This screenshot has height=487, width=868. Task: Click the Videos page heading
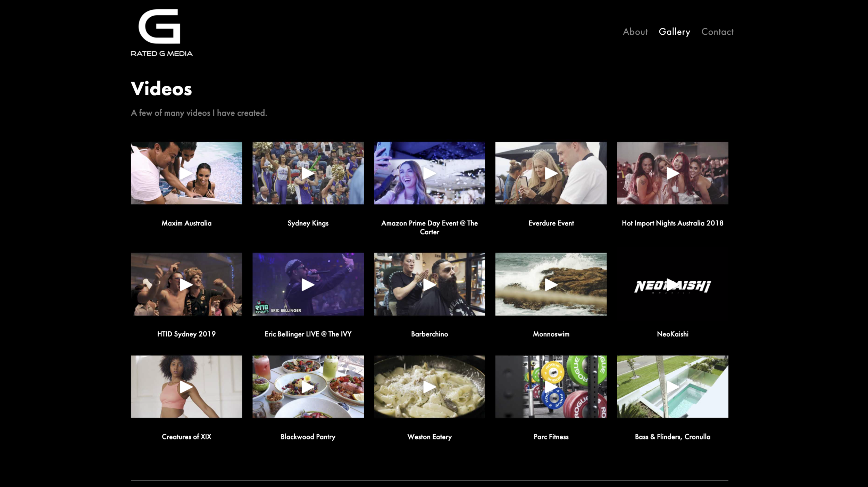click(x=161, y=89)
